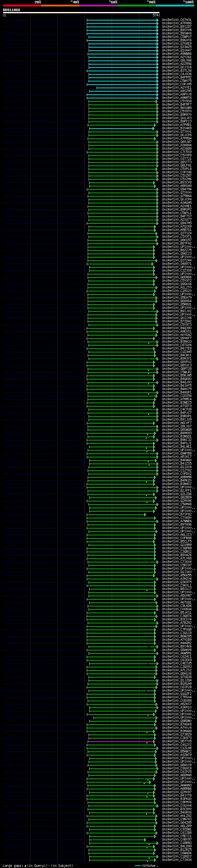Click the red 20% identity legend segment
197x868 pixels.
click(22, 6)
